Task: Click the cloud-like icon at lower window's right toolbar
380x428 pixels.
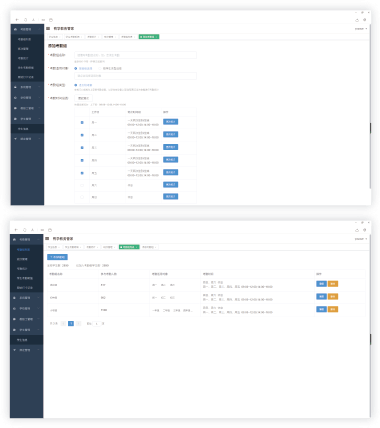Action: tap(357, 230)
